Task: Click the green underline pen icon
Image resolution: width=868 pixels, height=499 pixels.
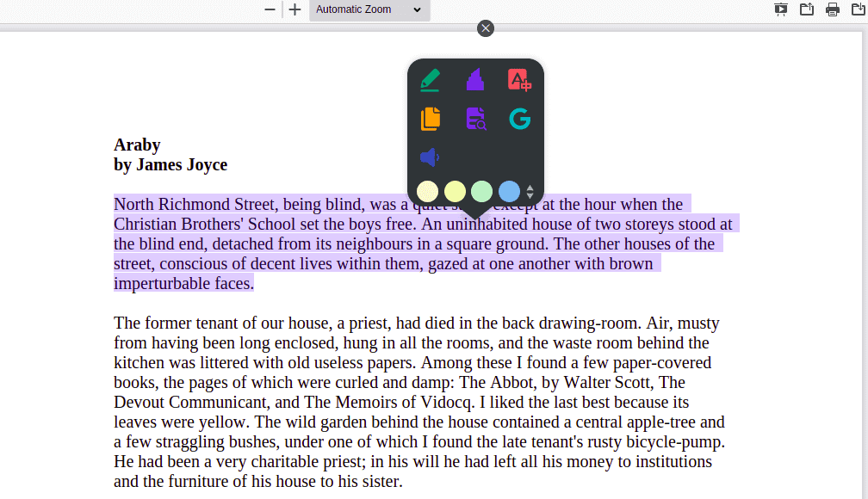Action: tap(431, 80)
